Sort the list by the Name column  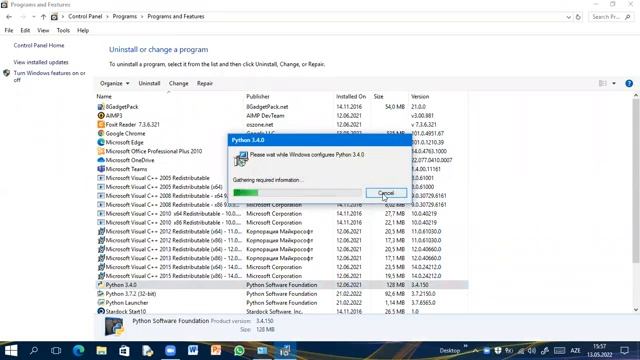coord(104,97)
